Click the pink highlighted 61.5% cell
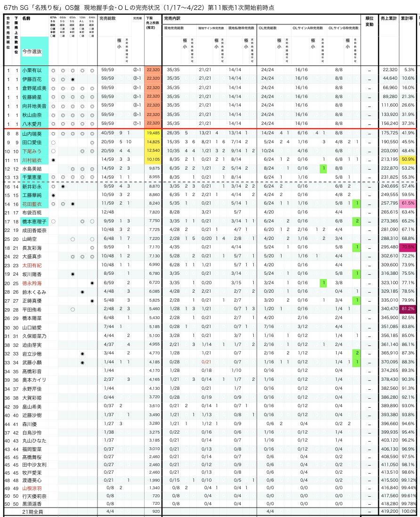This screenshot has height=517, width=420. (x=408, y=204)
